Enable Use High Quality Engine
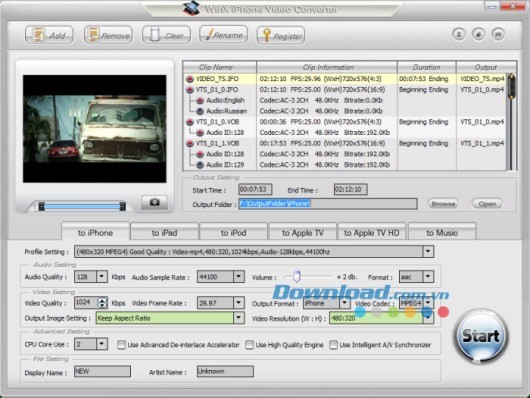Screen dimensions: 530x398 249,345
